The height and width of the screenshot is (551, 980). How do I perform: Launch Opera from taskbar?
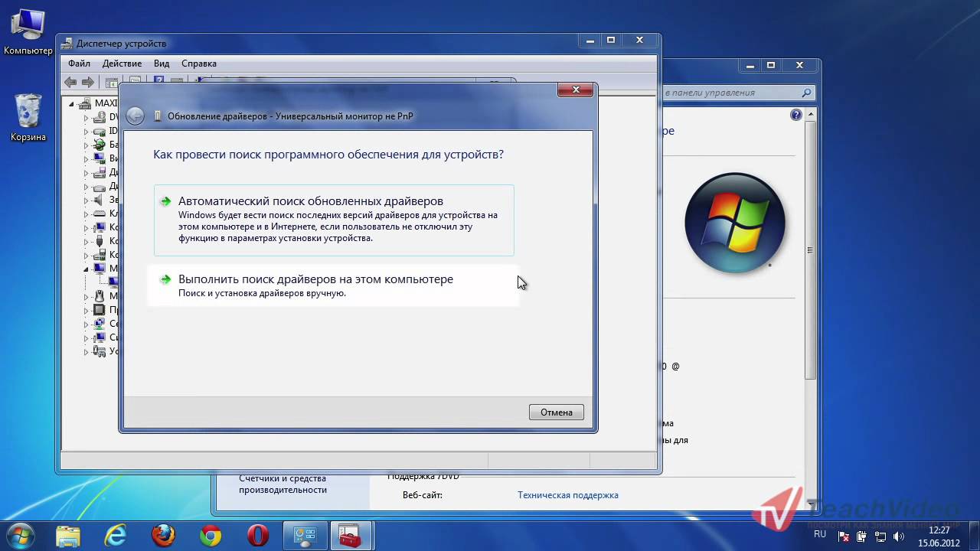coord(258,536)
